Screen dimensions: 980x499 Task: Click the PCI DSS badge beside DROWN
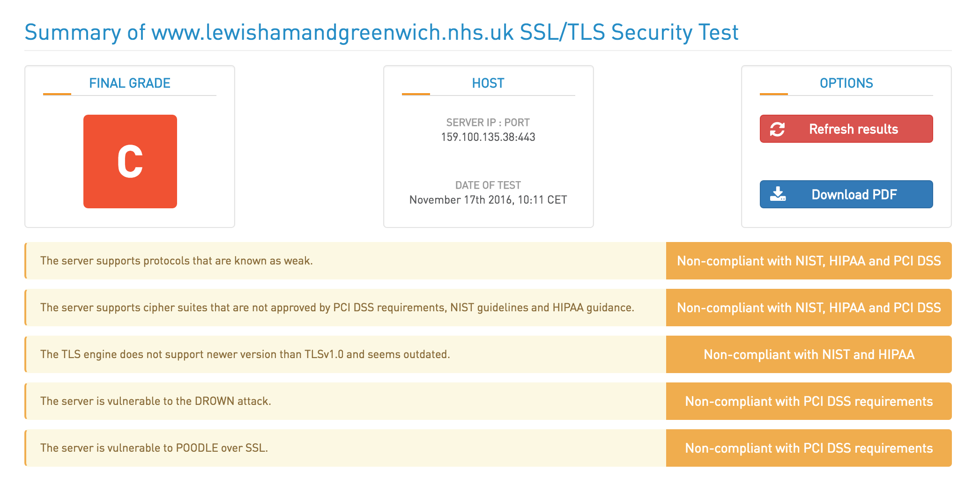coord(809,401)
